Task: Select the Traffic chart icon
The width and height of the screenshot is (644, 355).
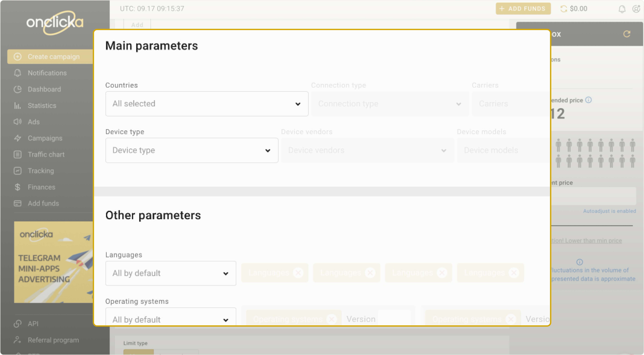Action: pyautogui.click(x=17, y=154)
